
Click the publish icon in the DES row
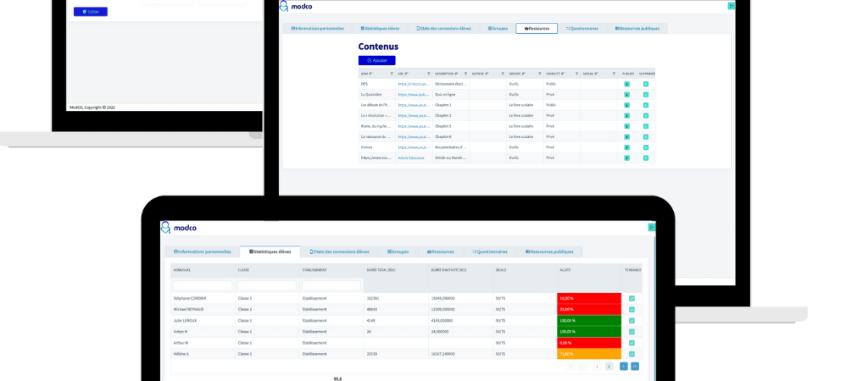tap(627, 84)
